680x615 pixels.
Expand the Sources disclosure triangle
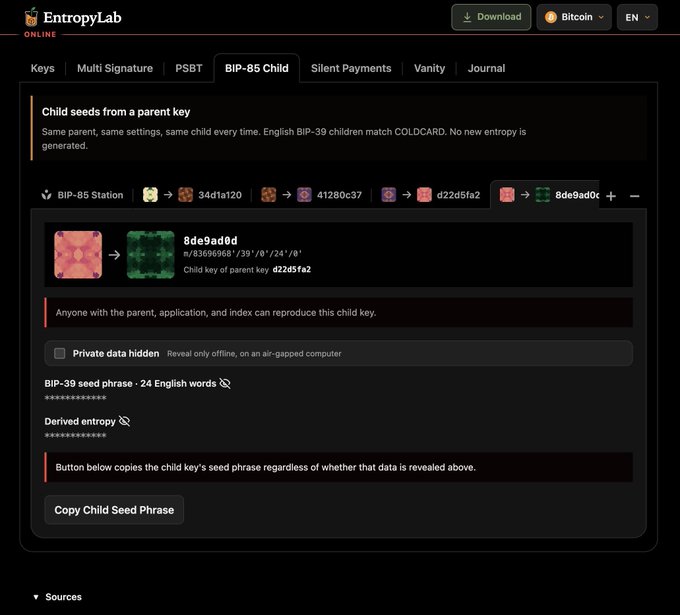point(36,597)
